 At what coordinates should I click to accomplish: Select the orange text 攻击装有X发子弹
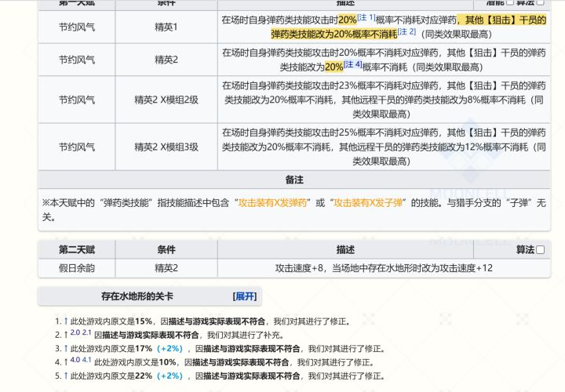click(x=368, y=203)
